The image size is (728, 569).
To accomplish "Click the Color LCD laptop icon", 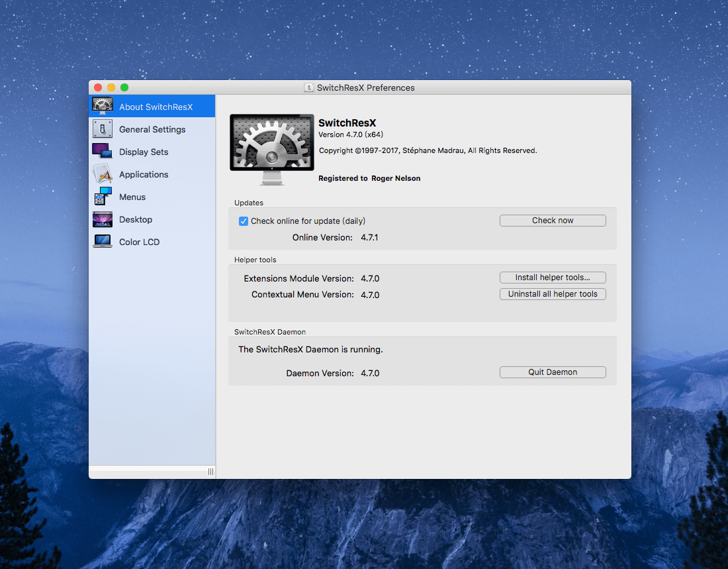I will point(102,241).
